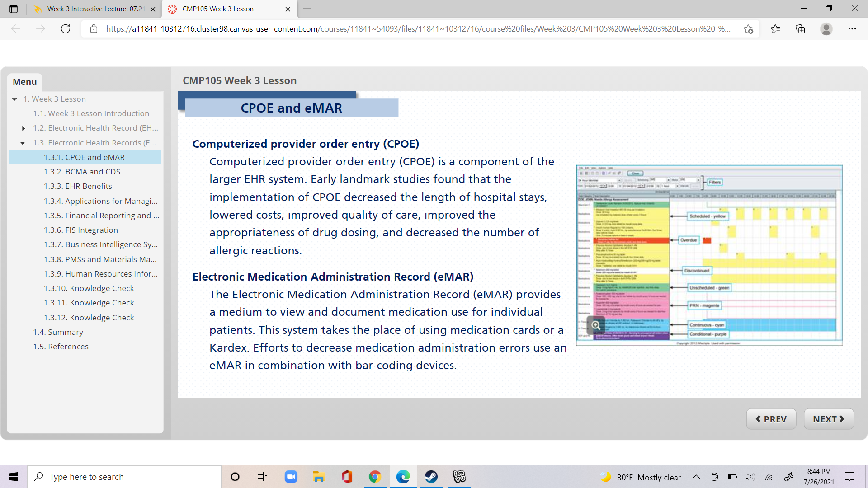This screenshot has height=488, width=868.
Task: View site info lock icon
Action: (94, 29)
